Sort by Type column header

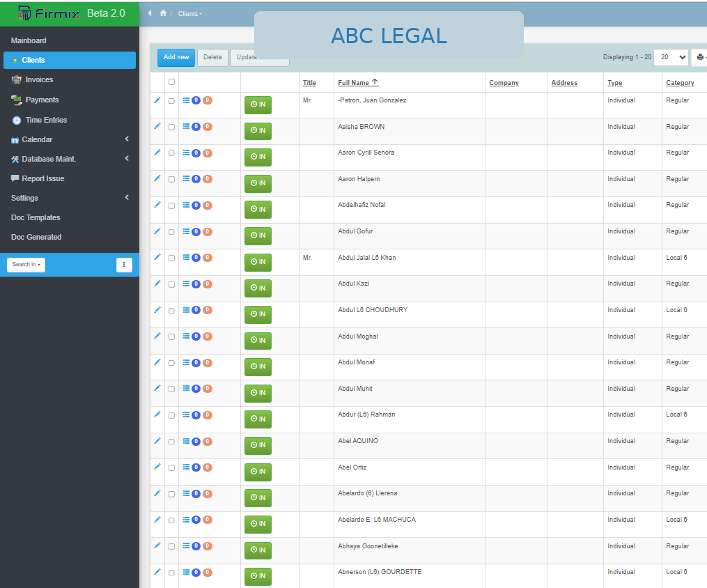coord(614,82)
